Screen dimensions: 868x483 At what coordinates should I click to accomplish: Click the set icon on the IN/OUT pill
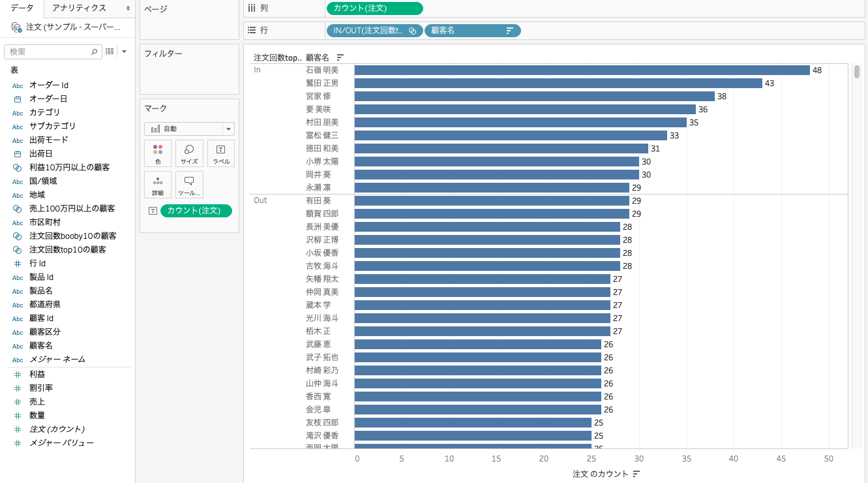(x=412, y=31)
